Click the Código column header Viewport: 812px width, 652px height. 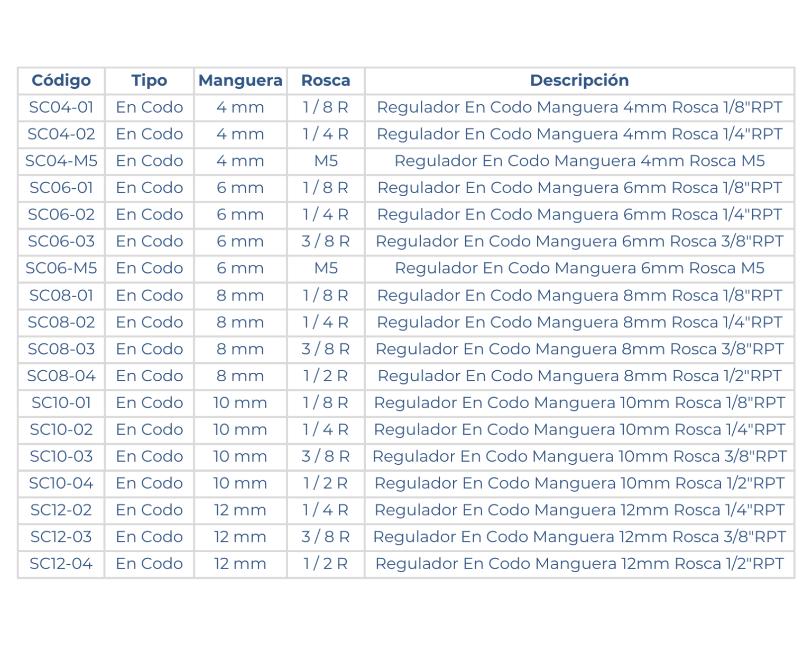[61, 80]
